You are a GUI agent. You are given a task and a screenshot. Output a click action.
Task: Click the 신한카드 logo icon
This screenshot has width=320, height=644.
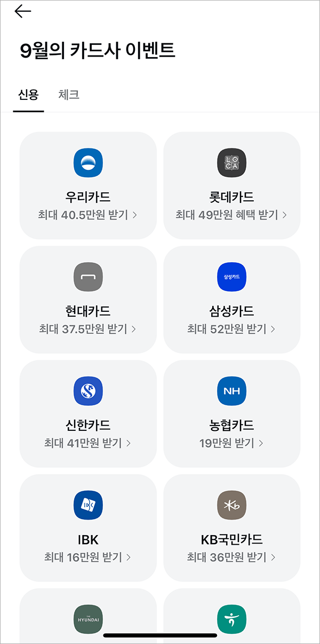[88, 390]
